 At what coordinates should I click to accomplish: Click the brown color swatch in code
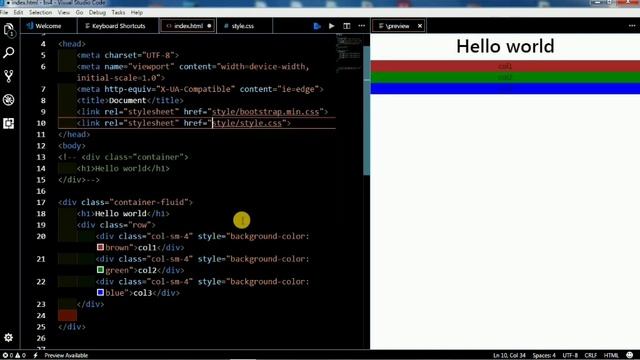[x=100, y=247]
